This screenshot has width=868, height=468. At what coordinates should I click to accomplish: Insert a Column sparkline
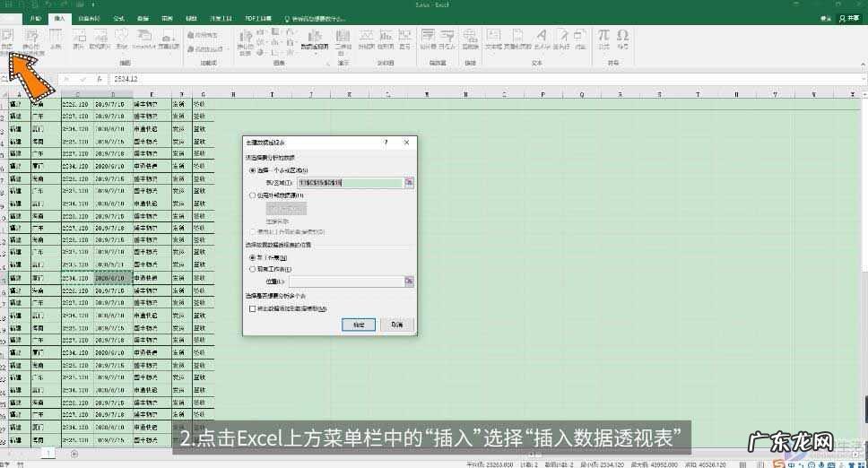(x=386, y=39)
